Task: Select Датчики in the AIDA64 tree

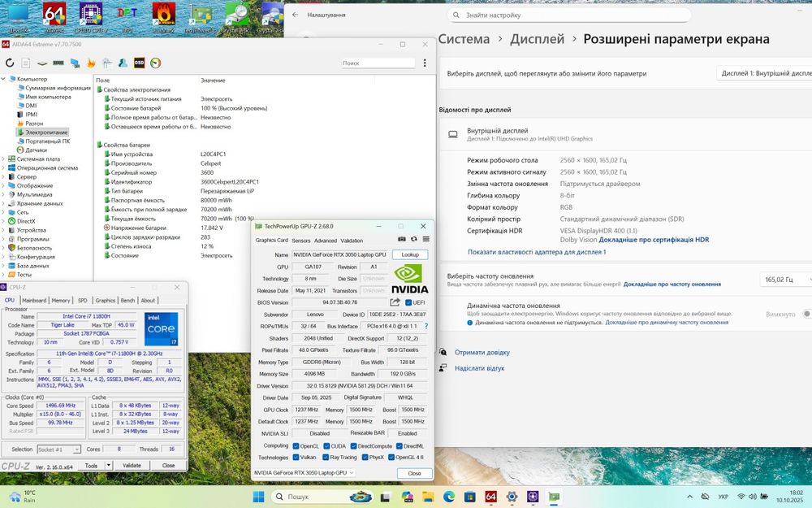Action: click(36, 150)
